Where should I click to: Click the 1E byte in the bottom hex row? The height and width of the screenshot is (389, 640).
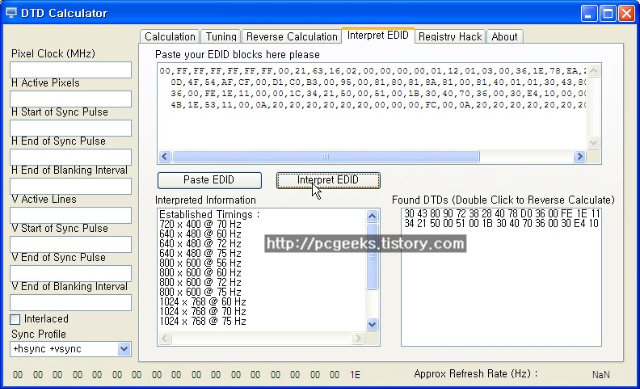(355, 375)
